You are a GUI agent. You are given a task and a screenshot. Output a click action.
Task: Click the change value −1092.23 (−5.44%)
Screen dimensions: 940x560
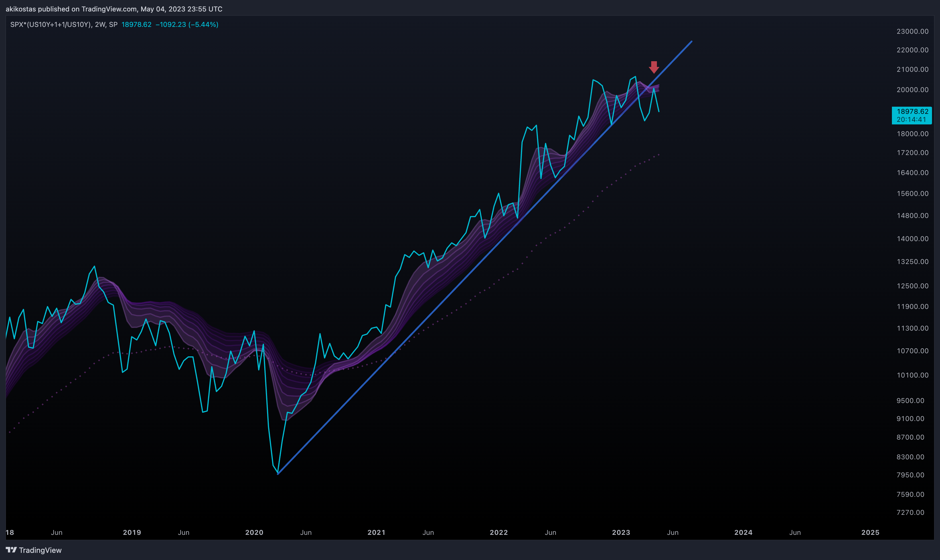pos(187,25)
